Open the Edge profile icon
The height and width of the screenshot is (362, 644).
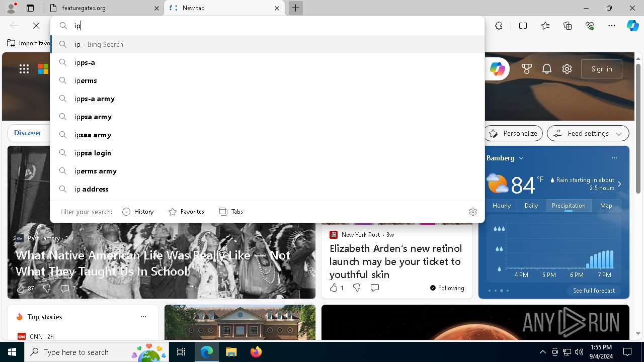[11, 8]
